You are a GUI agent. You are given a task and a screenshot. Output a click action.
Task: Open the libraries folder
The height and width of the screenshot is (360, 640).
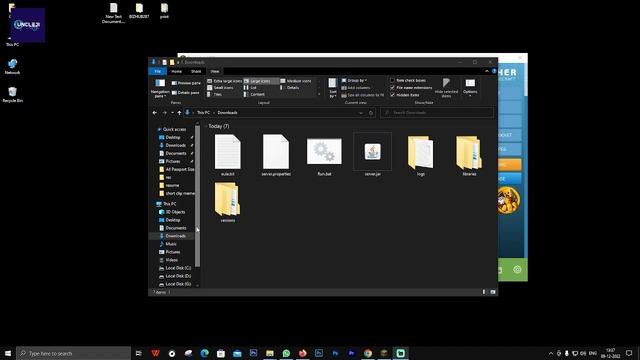pos(469,155)
